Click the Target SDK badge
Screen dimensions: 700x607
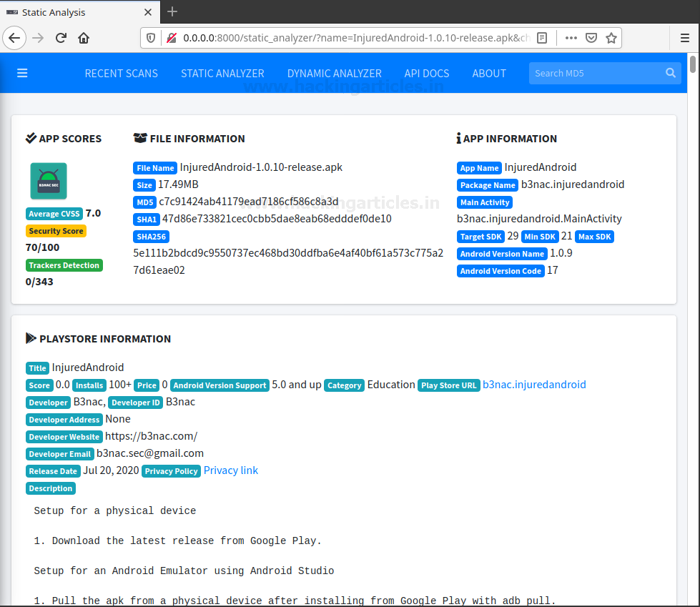click(x=480, y=237)
